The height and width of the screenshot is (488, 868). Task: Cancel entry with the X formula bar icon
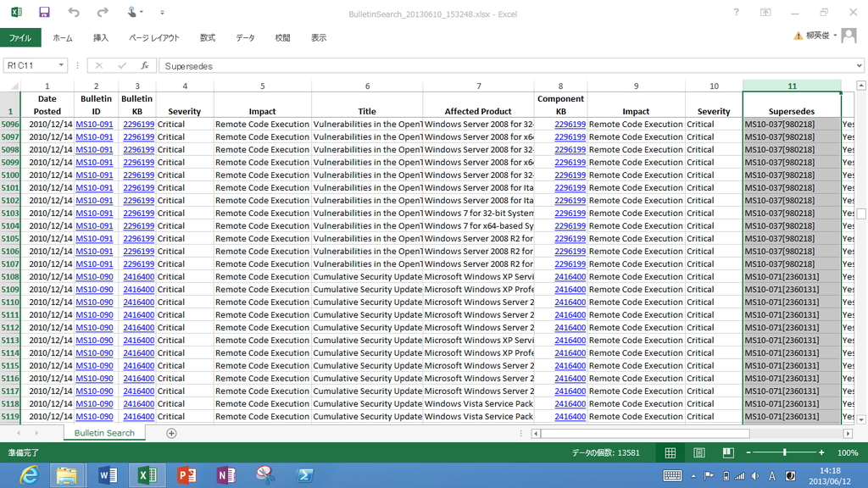click(x=99, y=65)
